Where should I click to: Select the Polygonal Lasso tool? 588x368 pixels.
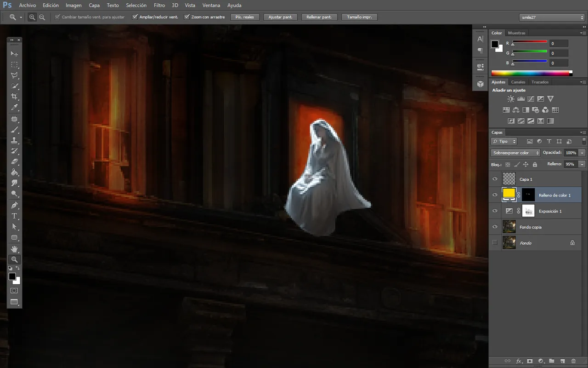pos(14,75)
